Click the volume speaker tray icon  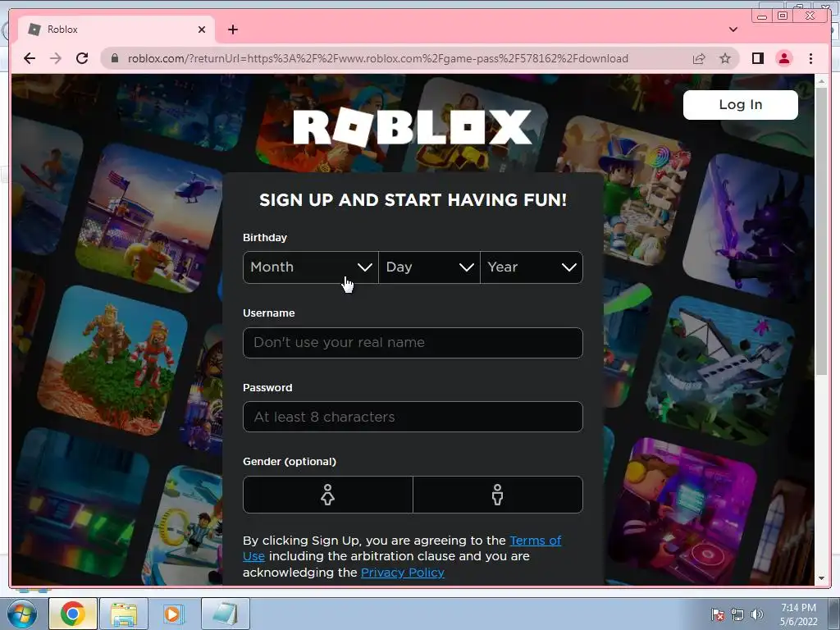click(x=756, y=614)
